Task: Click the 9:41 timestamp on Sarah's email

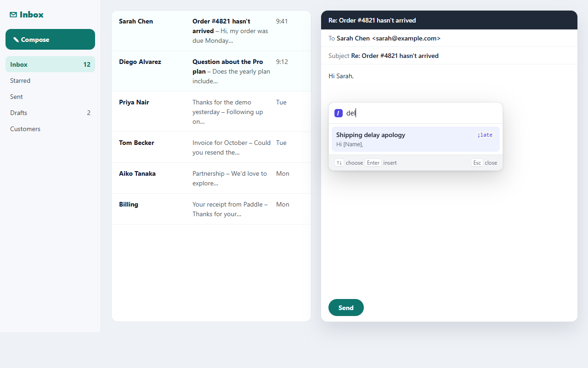Action: coord(282,21)
